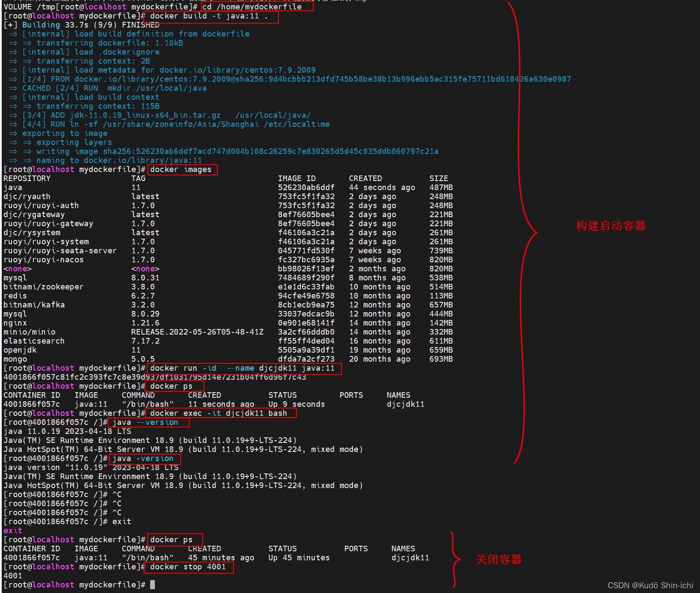Viewport: 700px width, 593px height.
Task: Click mysql tag '8.0.29'
Action: point(145,314)
